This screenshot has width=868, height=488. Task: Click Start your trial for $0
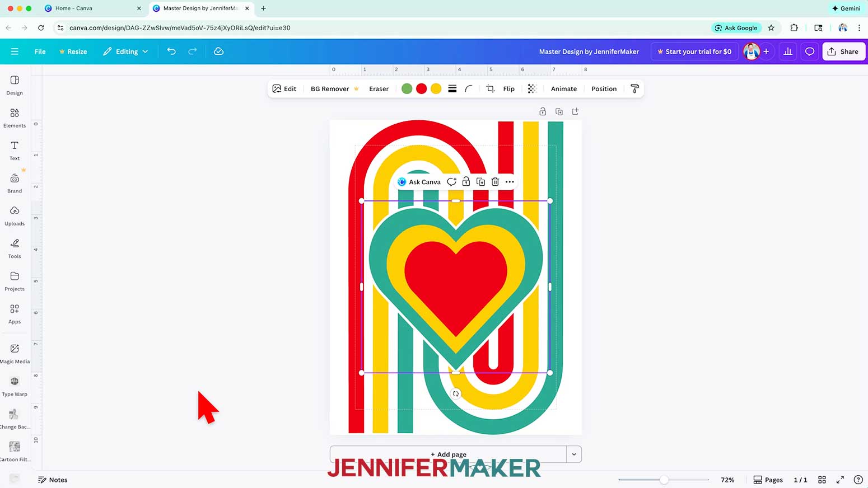click(694, 51)
